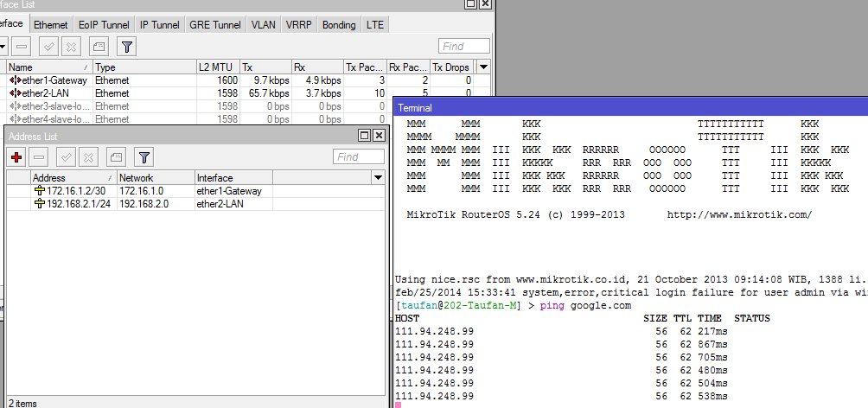Click the Find field in Interface List

tap(464, 46)
